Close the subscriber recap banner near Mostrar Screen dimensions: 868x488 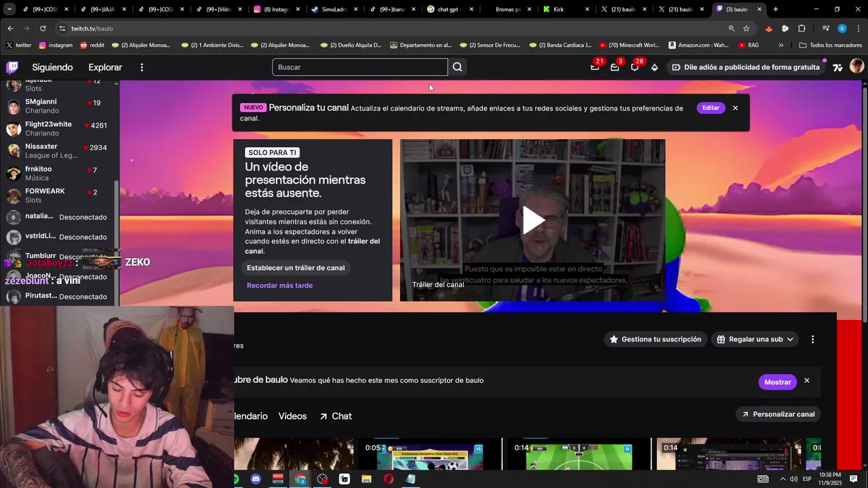806,381
